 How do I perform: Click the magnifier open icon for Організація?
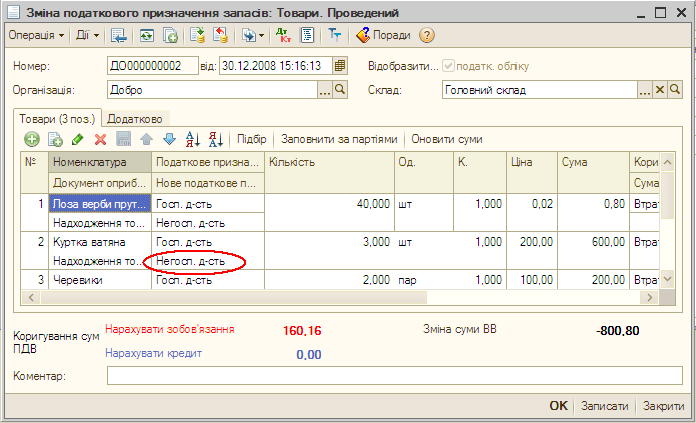[x=340, y=90]
